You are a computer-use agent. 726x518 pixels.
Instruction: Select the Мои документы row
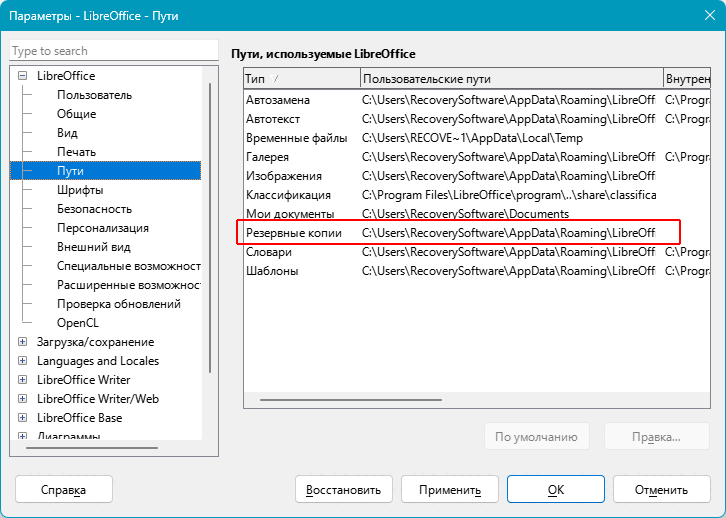[x=477, y=214]
